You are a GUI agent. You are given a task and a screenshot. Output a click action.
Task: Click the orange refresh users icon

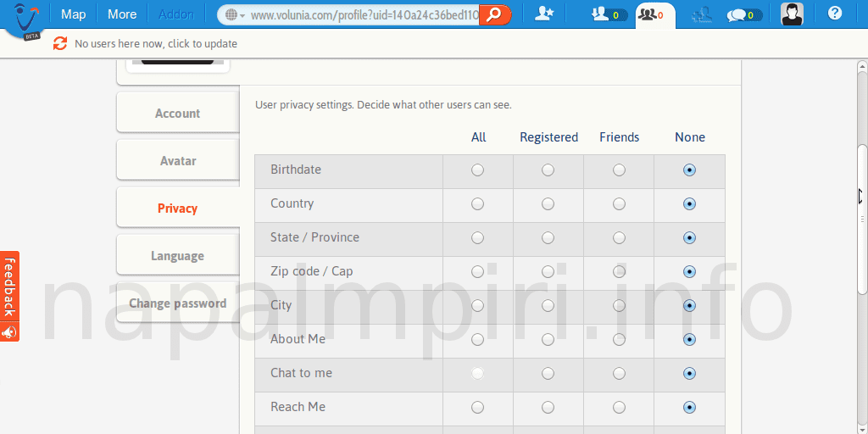point(60,43)
